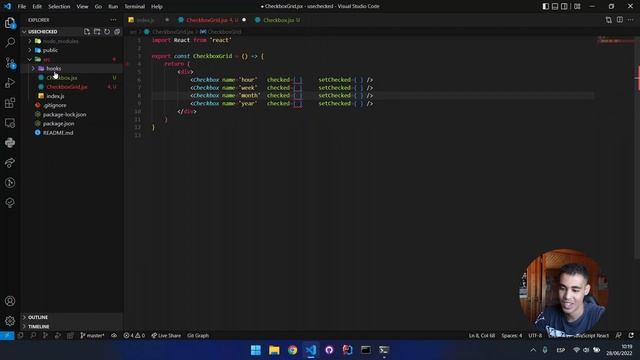
Task: Open the Extensions view
Action: tap(10, 103)
